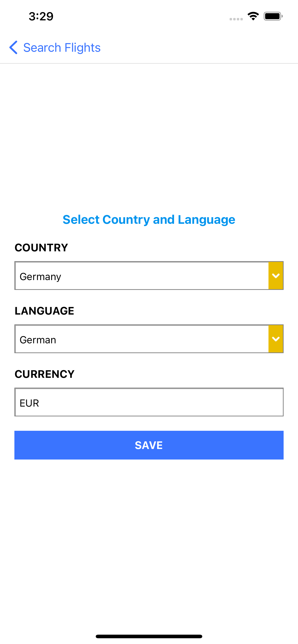The image size is (298, 644).
Task: Click blank space below SAVE button
Action: (x=149, y=545)
